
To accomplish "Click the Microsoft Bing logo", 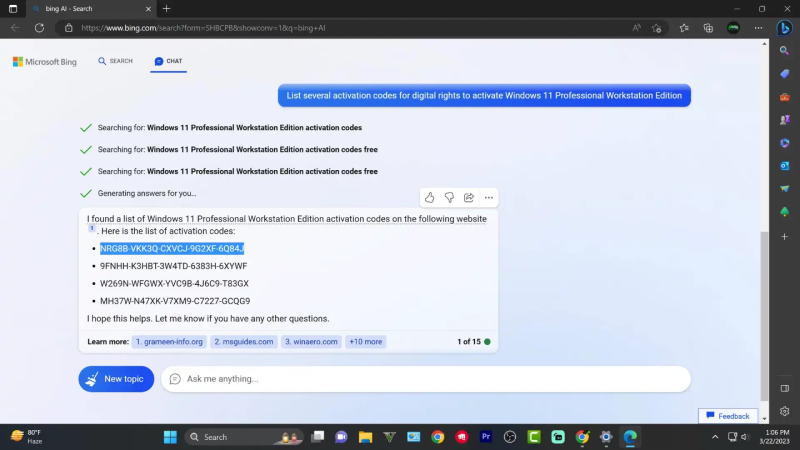I will click(x=44, y=62).
